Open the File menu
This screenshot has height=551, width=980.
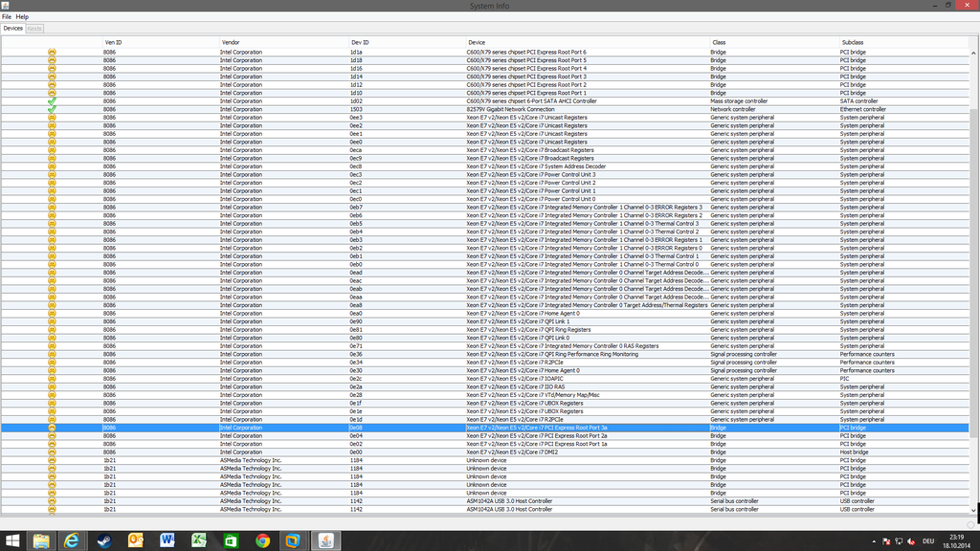pyautogui.click(x=7, y=17)
